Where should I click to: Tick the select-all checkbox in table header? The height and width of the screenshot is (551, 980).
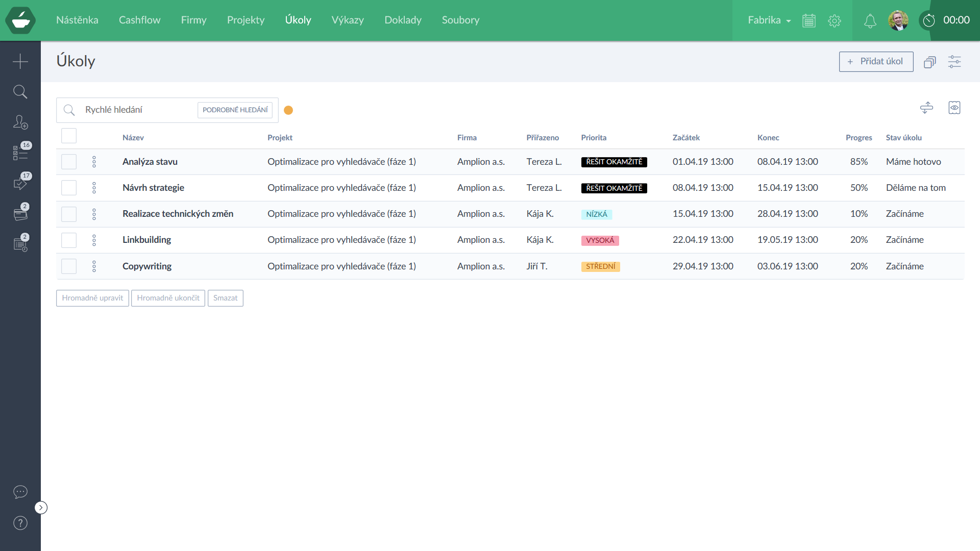[x=69, y=136]
